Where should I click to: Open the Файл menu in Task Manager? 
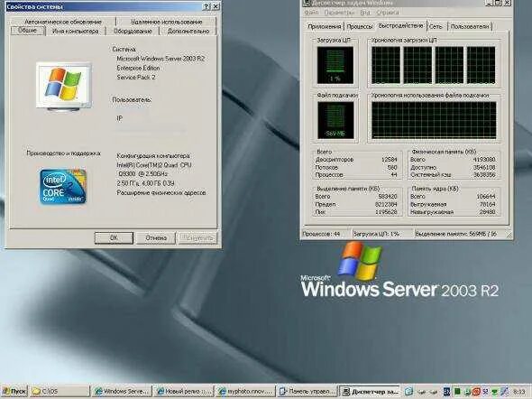click(311, 13)
